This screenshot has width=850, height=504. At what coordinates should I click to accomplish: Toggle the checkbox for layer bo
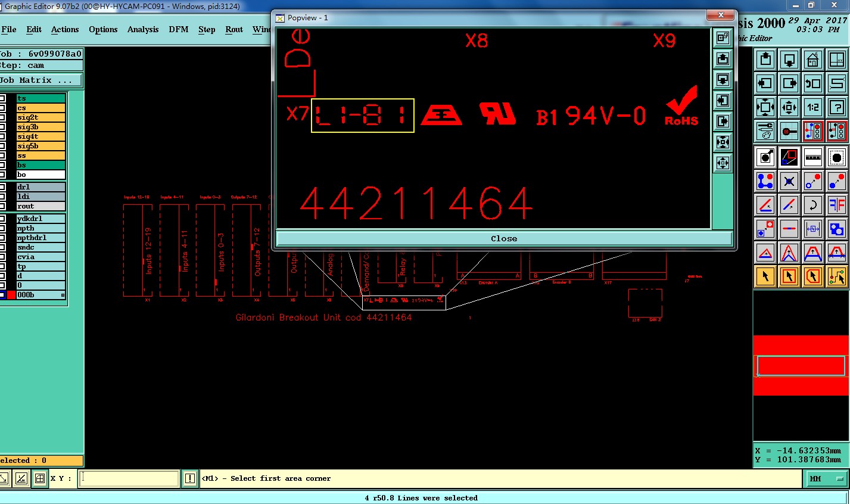coord(2,175)
